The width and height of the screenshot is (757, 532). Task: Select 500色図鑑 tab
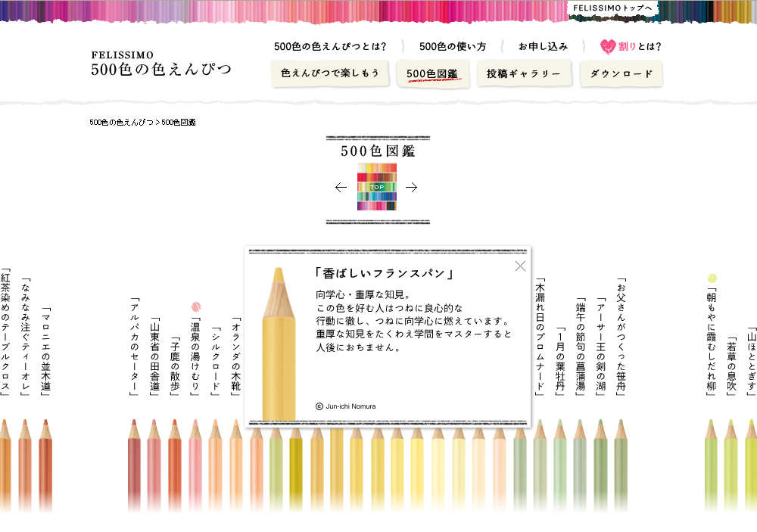pos(432,74)
